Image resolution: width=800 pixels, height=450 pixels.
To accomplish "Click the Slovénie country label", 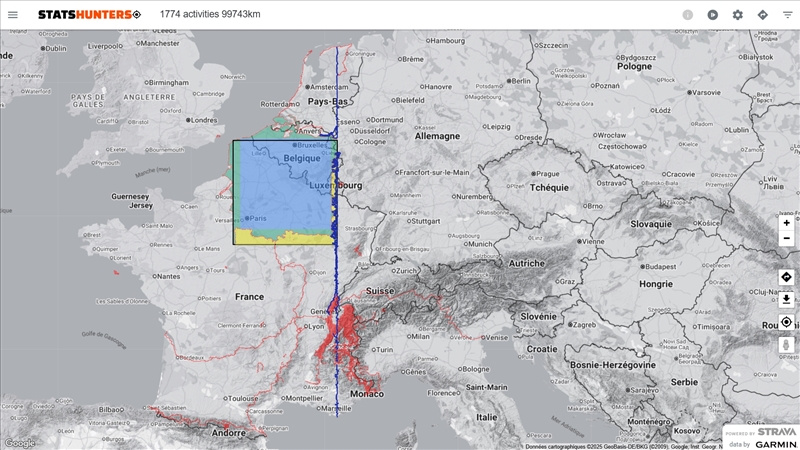I will (x=538, y=316).
